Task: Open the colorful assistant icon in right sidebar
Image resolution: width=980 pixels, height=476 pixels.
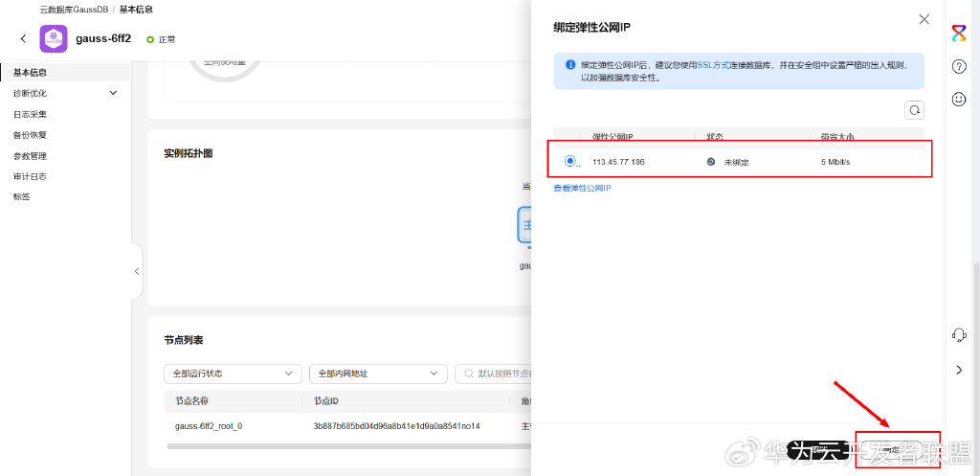Action: (x=959, y=34)
